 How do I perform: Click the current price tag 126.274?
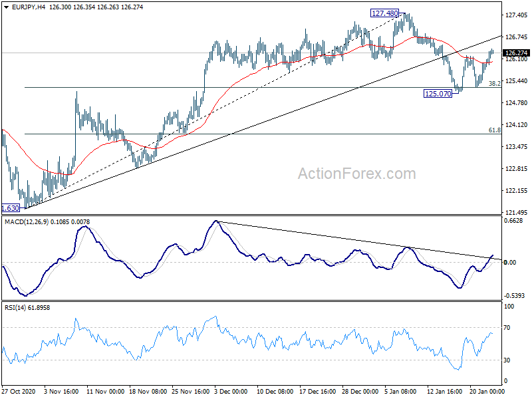516,53
